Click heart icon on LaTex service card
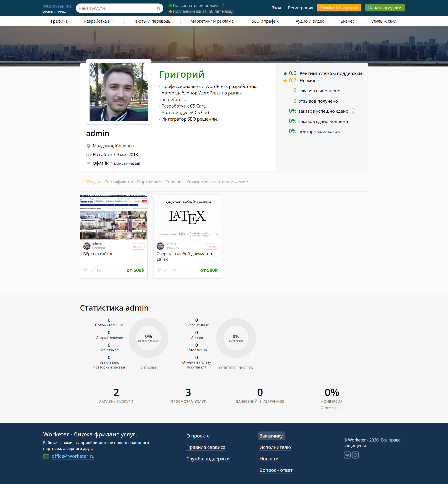This screenshot has width=448, height=484. tap(159, 270)
